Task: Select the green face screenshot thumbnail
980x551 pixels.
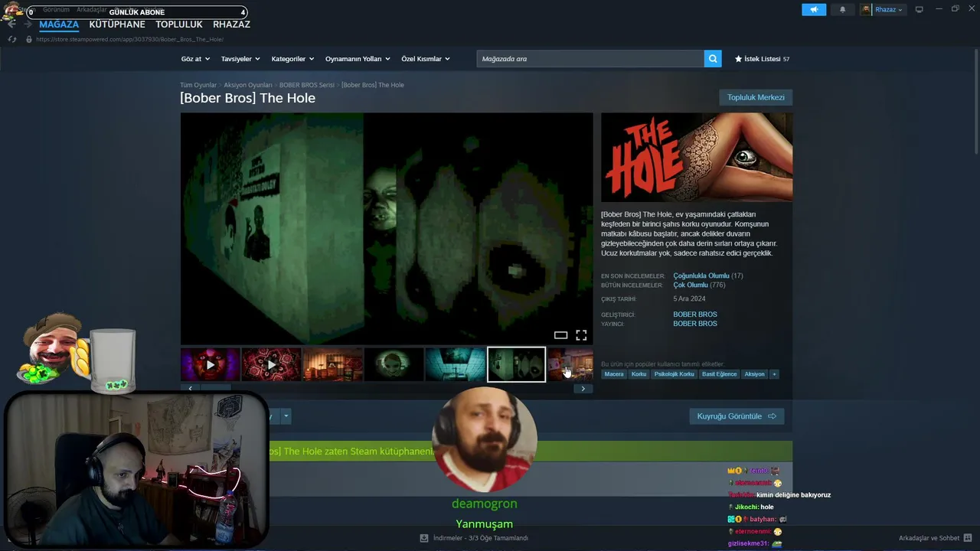Action: [x=394, y=365]
